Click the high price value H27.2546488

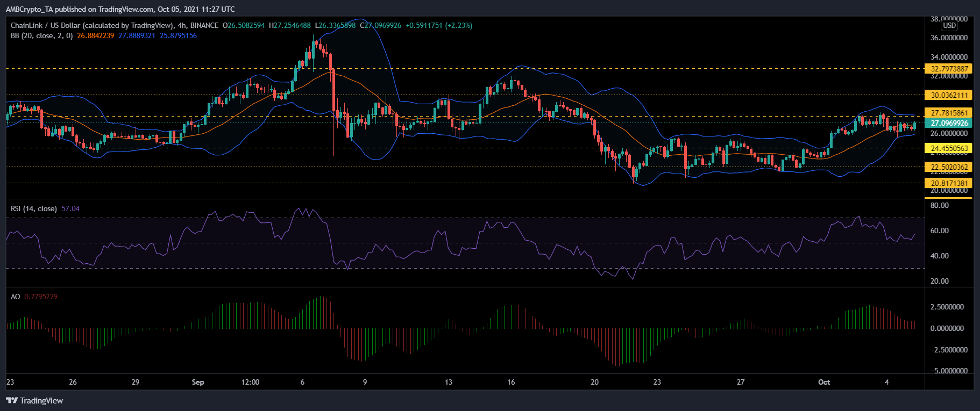(290, 25)
